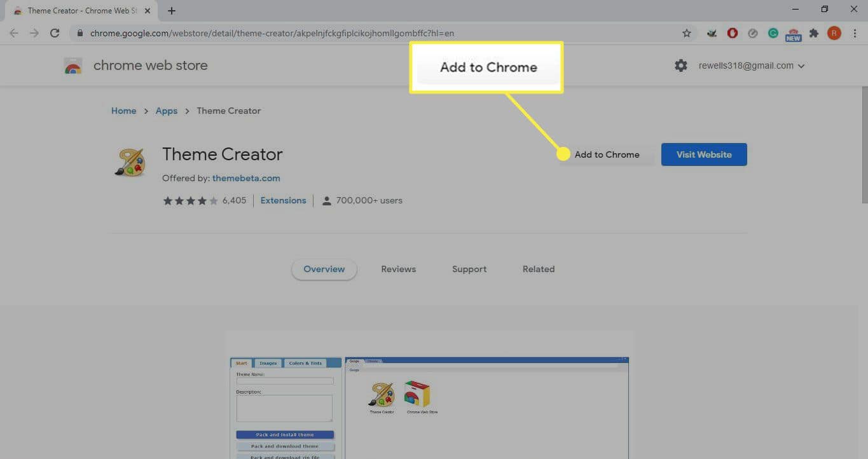Open the NEW badge extension icon
Image resolution: width=868 pixels, height=459 pixels.
point(794,34)
